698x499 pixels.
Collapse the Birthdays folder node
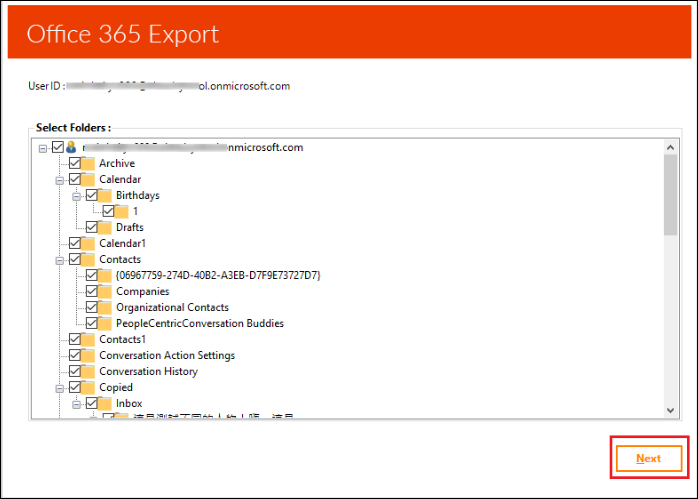point(77,197)
